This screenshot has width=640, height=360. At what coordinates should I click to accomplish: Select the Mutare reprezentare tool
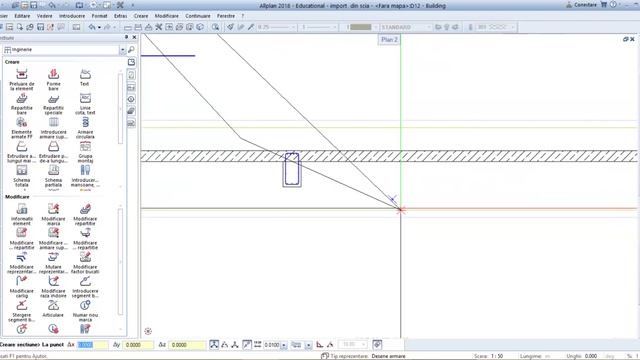click(53, 262)
